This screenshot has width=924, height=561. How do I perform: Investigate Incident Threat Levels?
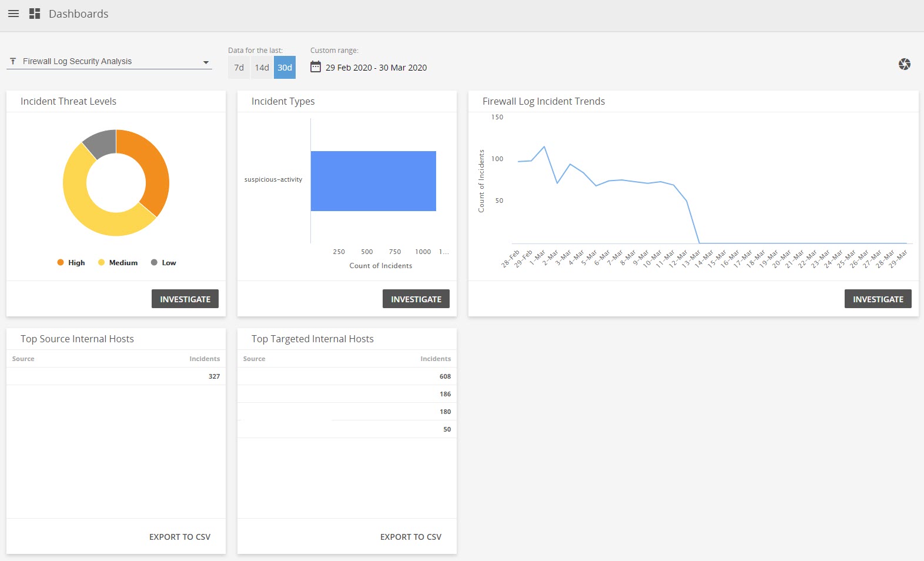click(185, 299)
